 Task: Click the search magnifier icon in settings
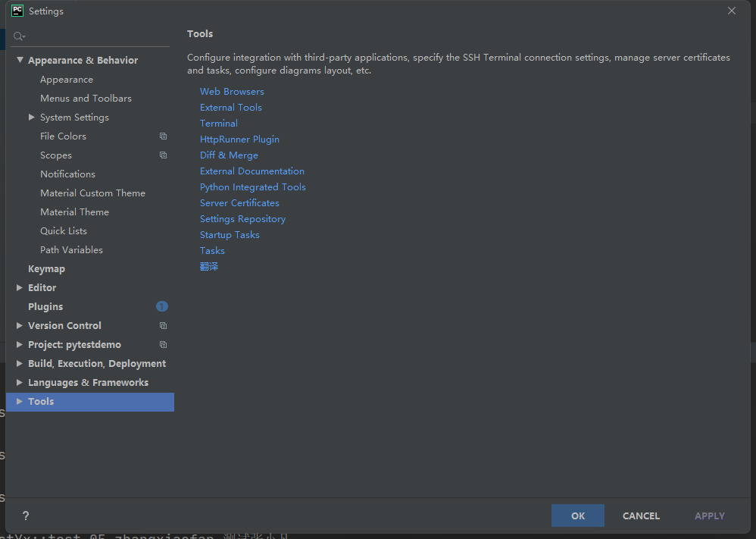pos(19,36)
